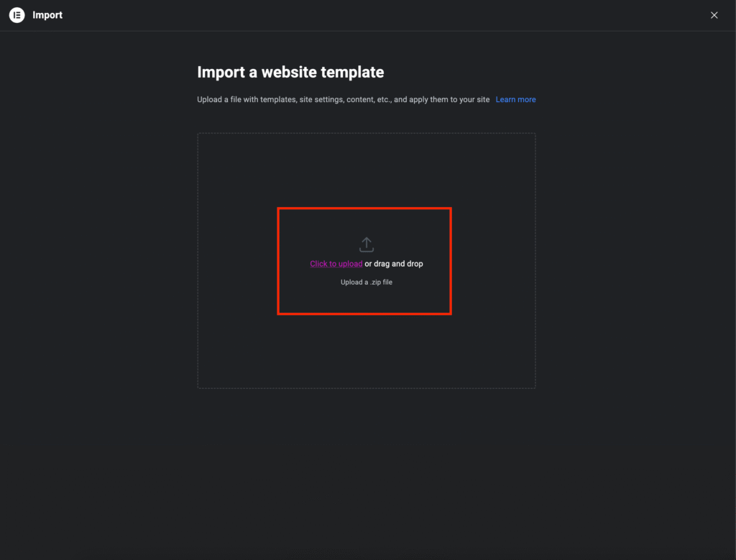
Task: Click the word '.zip' in the upload hint
Action: (x=377, y=283)
